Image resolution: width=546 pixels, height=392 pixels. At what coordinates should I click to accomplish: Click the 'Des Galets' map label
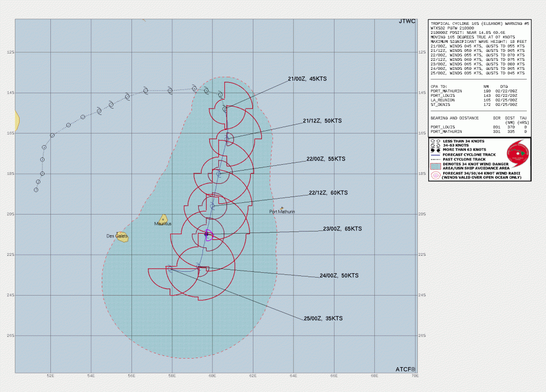click(117, 236)
